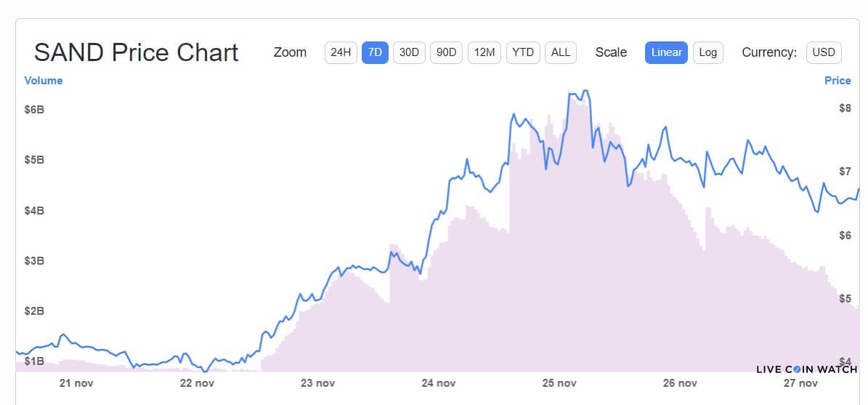Click the $8 price axis tick
868x405 pixels.
pyautogui.click(x=845, y=108)
